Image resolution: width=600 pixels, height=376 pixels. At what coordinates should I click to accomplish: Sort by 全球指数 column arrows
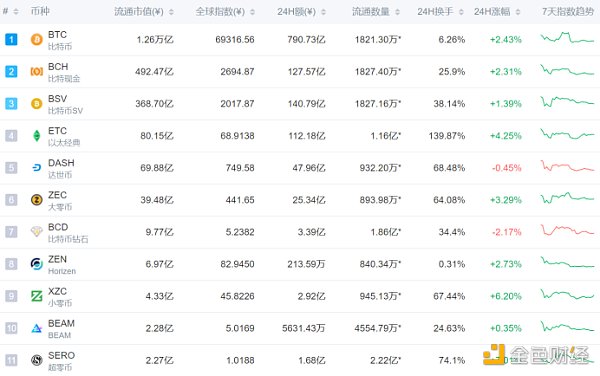[x=252, y=12]
